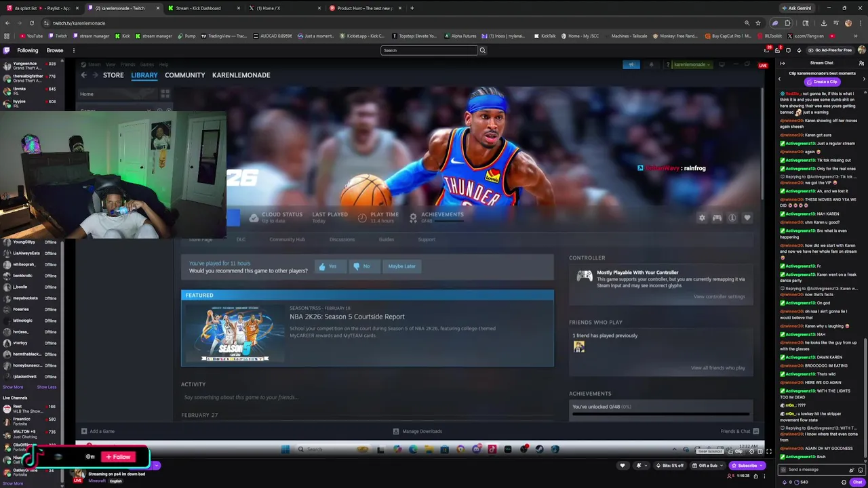Click the Steam game info icon
Screen dimensions: 868x488
(x=732, y=218)
